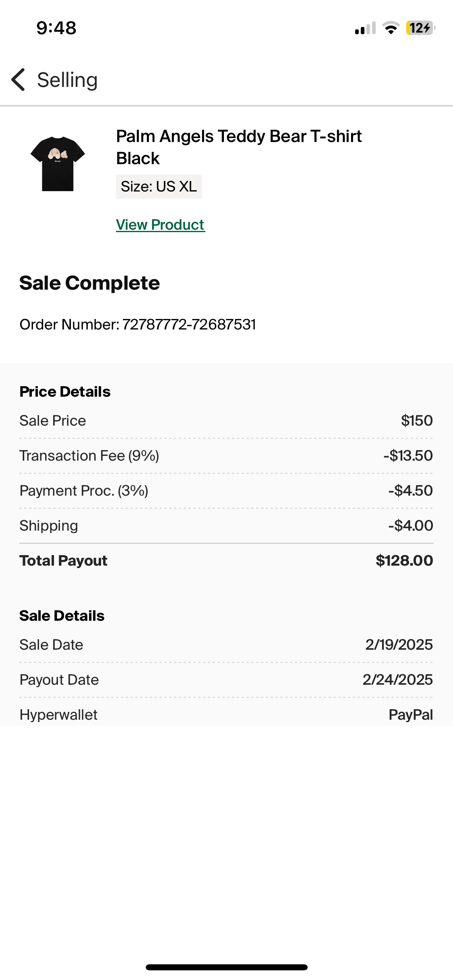Viewport: 453px width, 980px height.
Task: Tap the Sale Price row
Action: pyautogui.click(x=226, y=421)
